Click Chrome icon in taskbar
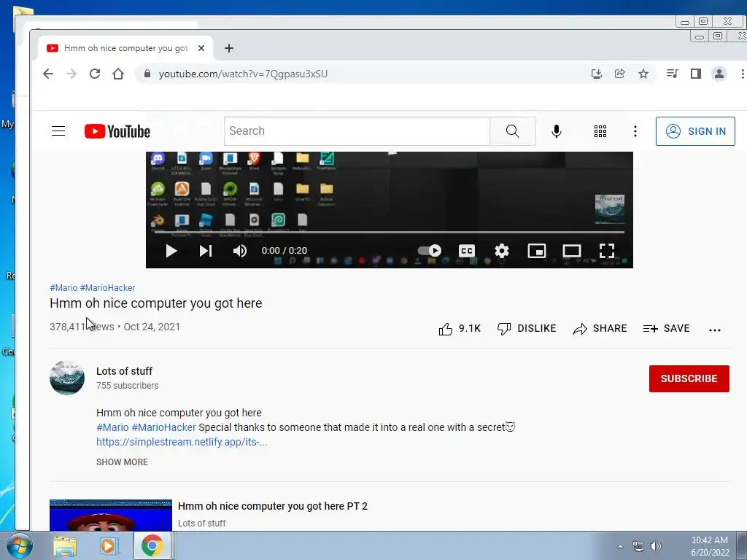Image resolution: width=747 pixels, height=560 pixels. tap(152, 545)
